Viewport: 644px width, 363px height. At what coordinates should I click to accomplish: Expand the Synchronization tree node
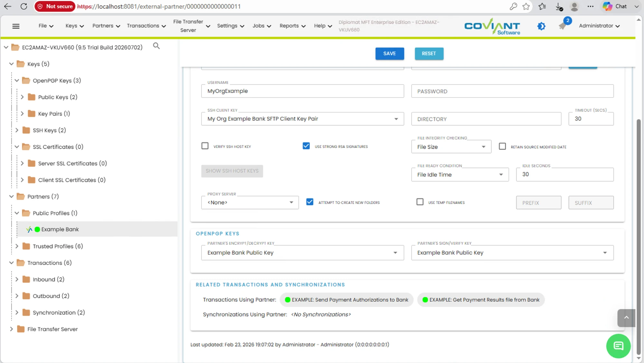17,312
